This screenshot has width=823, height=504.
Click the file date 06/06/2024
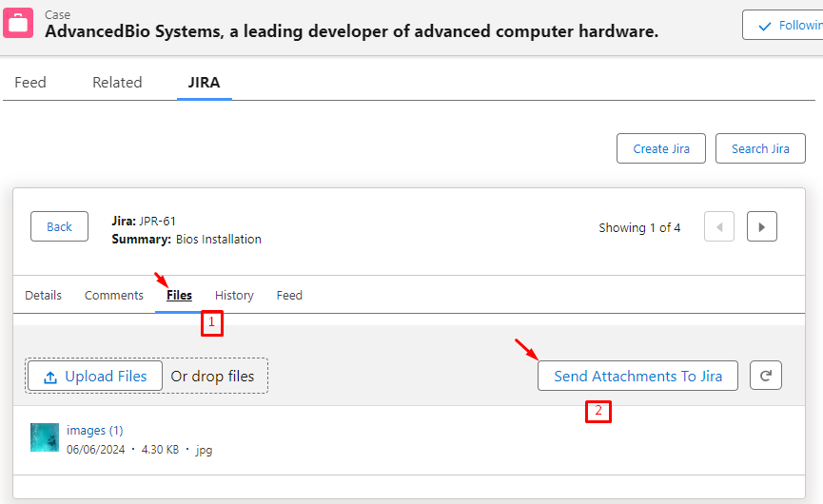(95, 450)
